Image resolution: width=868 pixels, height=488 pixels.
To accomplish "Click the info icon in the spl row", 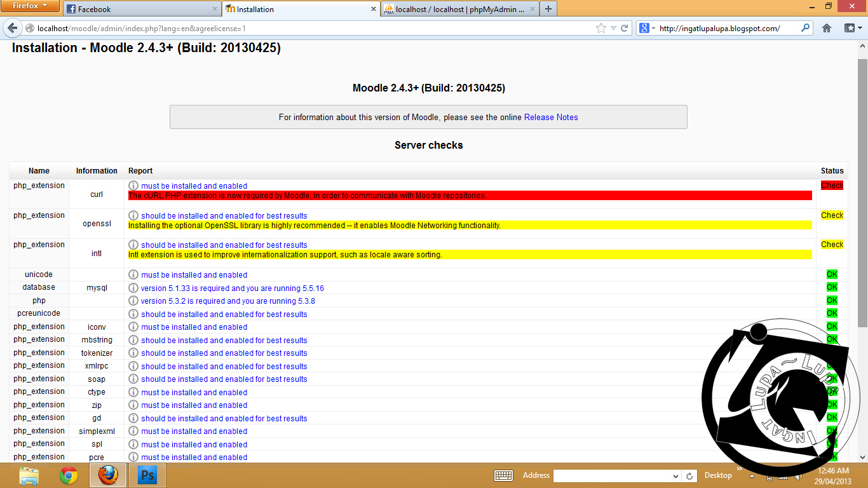I will (x=133, y=444).
